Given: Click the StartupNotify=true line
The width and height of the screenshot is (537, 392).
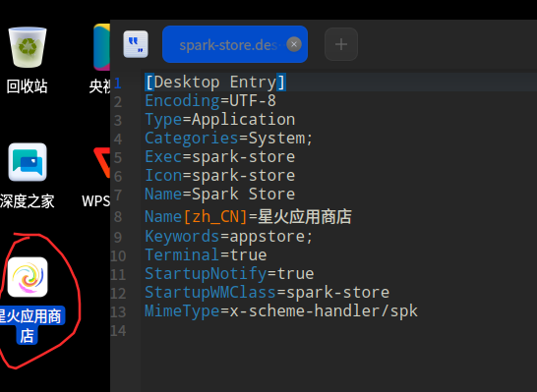Looking at the screenshot, I should pyautogui.click(x=229, y=274).
